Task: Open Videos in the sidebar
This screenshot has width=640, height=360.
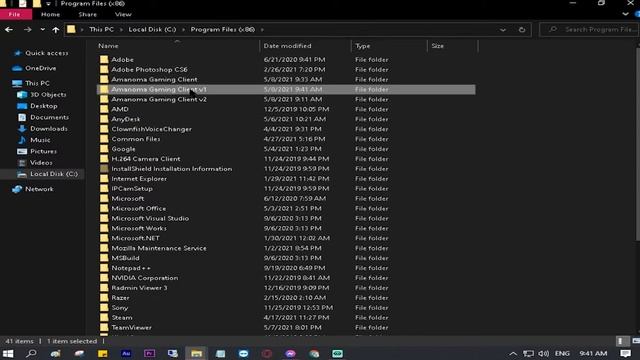Action: pyautogui.click(x=35, y=163)
